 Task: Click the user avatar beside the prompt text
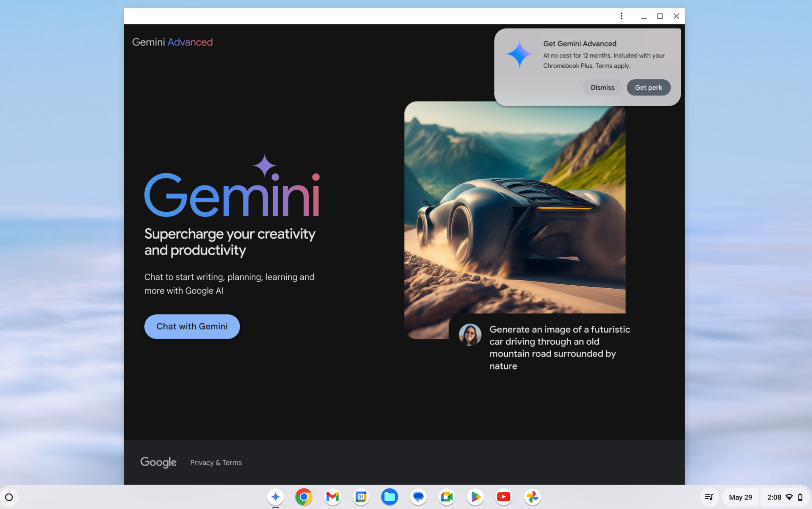(469, 334)
